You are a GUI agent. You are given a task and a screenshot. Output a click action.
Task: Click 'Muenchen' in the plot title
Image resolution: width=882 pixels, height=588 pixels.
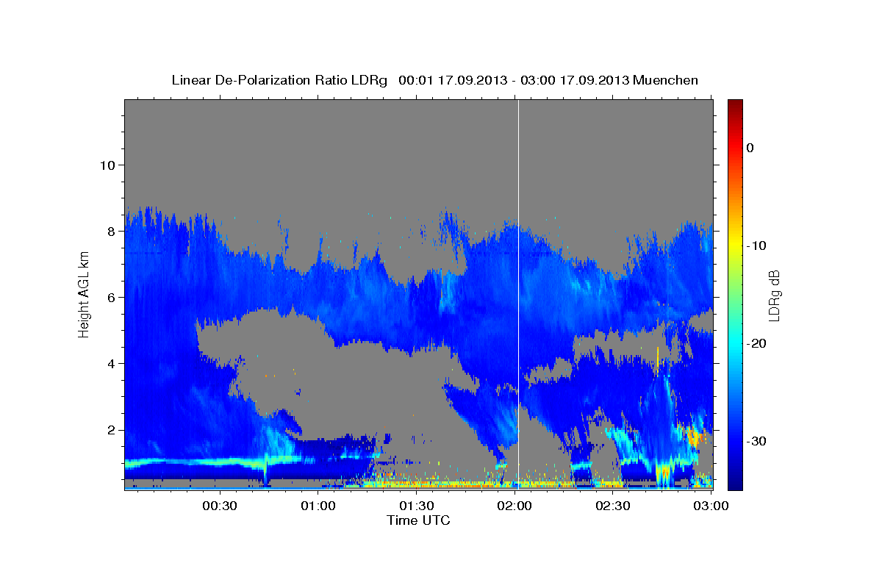tap(667, 80)
